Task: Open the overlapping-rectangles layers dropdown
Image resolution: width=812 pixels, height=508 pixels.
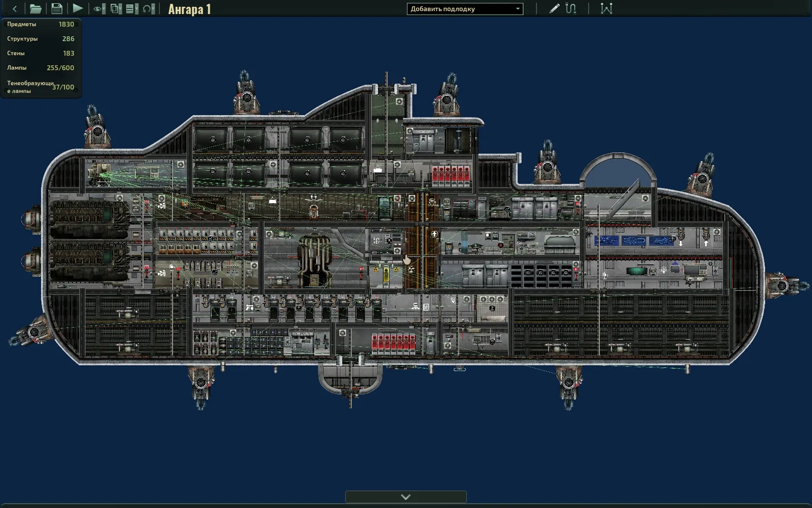Action: tap(116, 9)
